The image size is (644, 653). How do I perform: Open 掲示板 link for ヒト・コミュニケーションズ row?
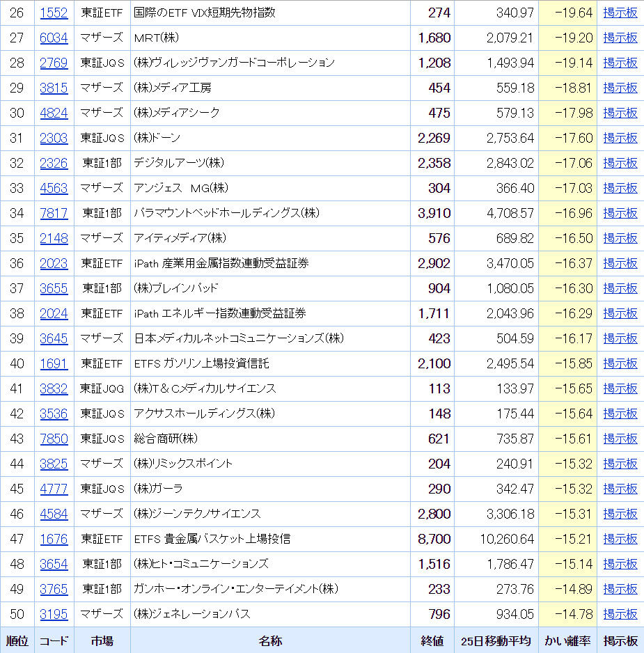click(x=620, y=564)
